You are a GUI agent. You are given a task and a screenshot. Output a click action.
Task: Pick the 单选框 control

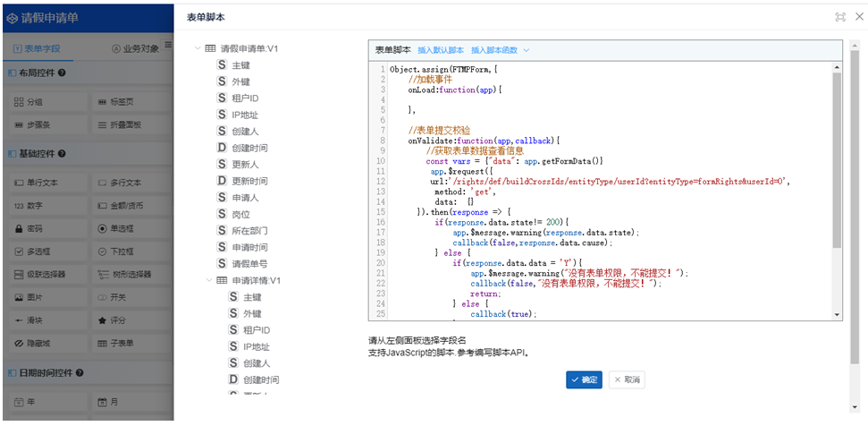pos(133,228)
